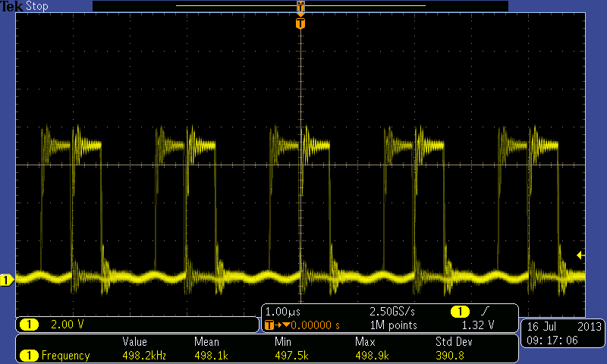The height and width of the screenshot is (364, 607).
Task: Click the Max value 498.9k
Action: click(x=372, y=355)
